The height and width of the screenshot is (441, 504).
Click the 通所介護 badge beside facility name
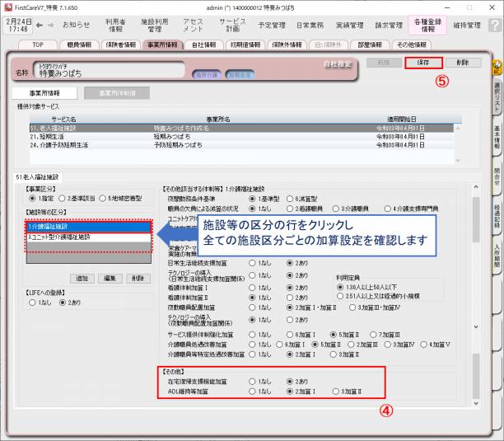(205, 74)
